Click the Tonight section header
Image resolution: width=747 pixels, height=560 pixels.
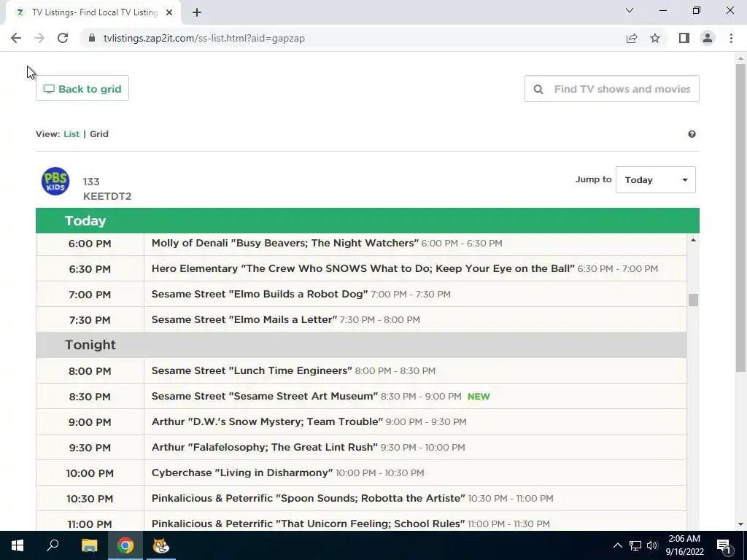(x=361, y=345)
